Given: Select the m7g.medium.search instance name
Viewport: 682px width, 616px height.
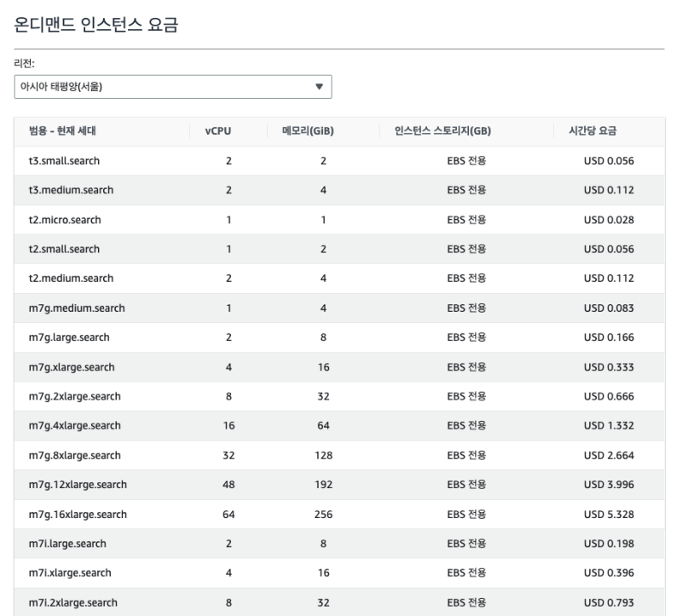Looking at the screenshot, I should [72, 308].
